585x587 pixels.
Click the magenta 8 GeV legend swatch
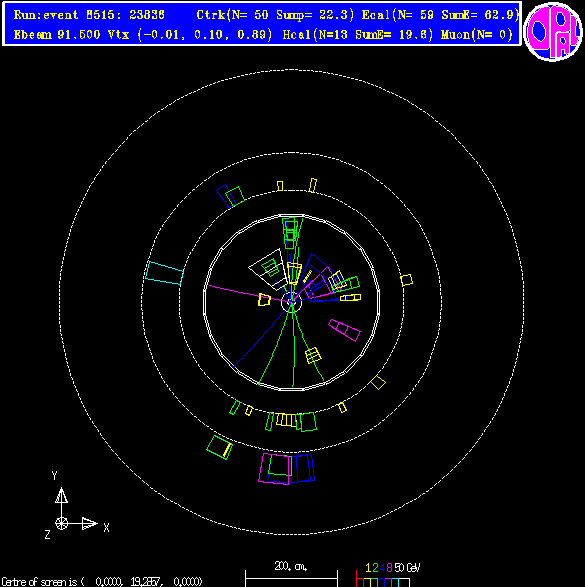[388, 583]
